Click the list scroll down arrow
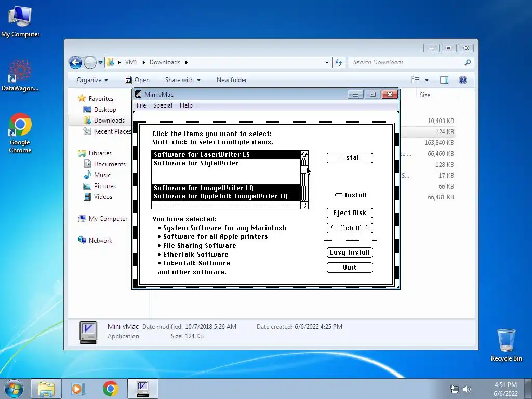The height and width of the screenshot is (399, 532). pos(304,205)
